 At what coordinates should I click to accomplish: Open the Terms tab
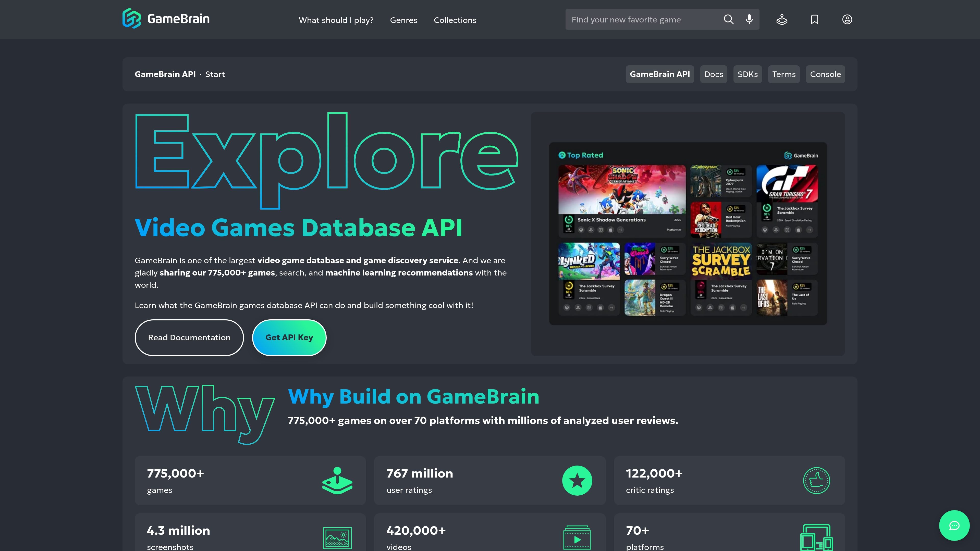[784, 74]
